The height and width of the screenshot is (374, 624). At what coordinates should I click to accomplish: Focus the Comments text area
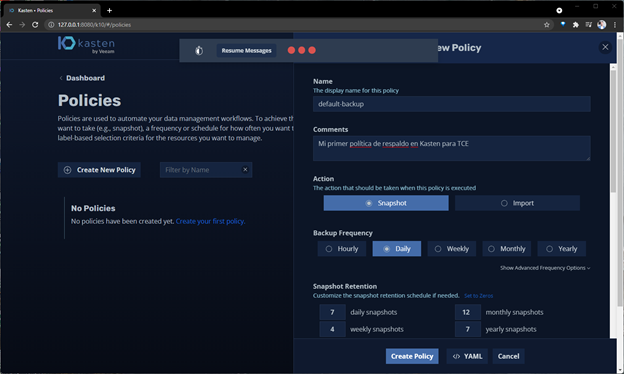click(x=452, y=148)
